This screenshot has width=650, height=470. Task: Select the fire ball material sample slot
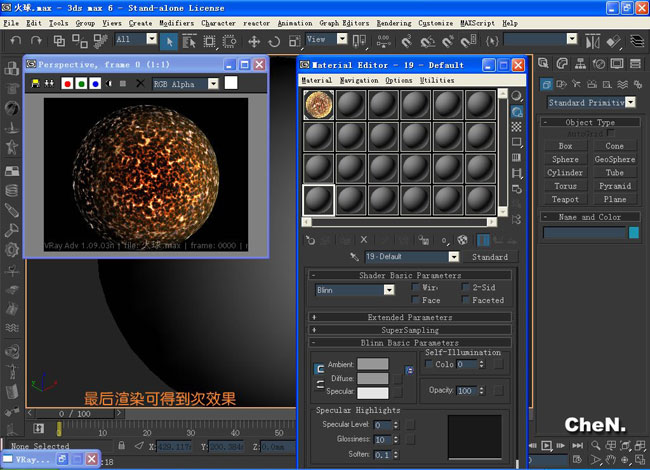point(318,105)
